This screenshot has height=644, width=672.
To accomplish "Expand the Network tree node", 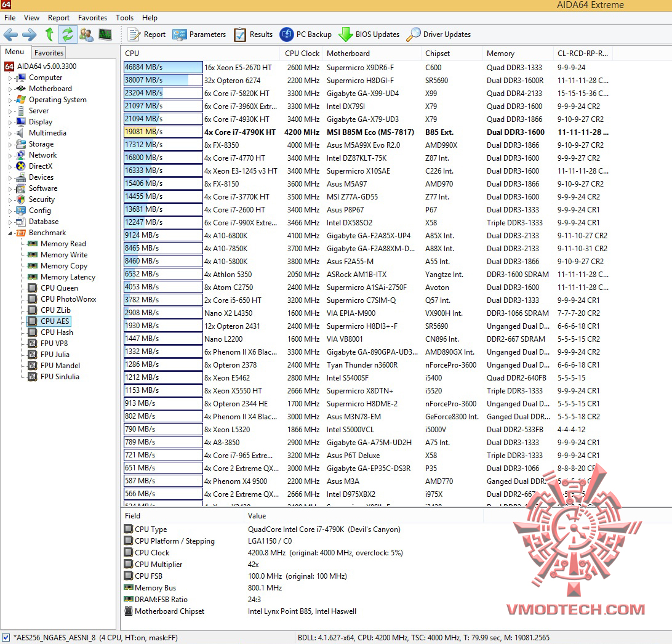I will [x=10, y=156].
